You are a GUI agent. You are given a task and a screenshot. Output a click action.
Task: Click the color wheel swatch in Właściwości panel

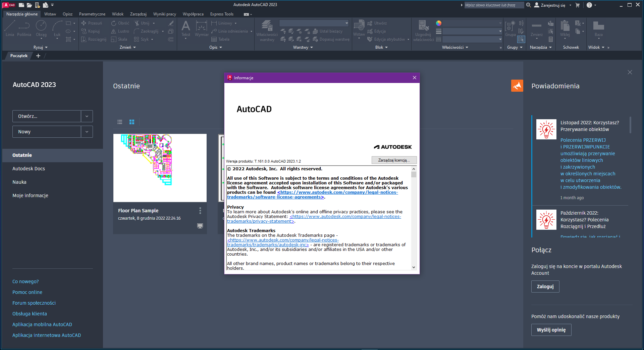tap(438, 23)
